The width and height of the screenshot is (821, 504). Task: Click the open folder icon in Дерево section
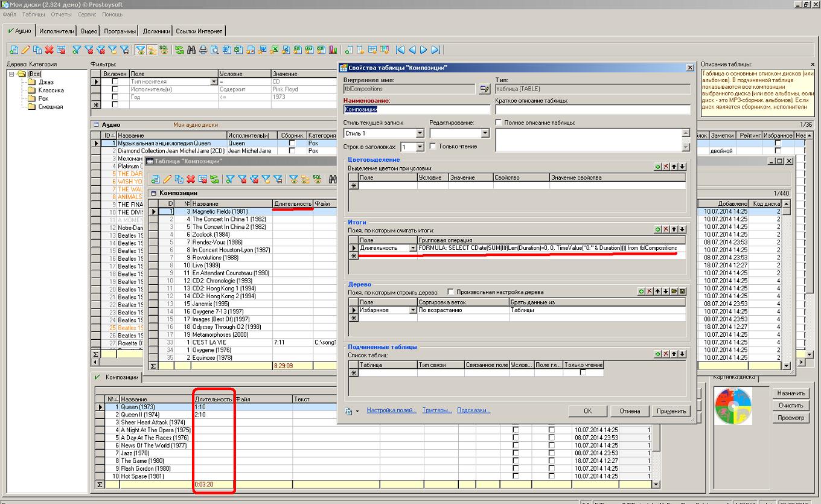674,291
